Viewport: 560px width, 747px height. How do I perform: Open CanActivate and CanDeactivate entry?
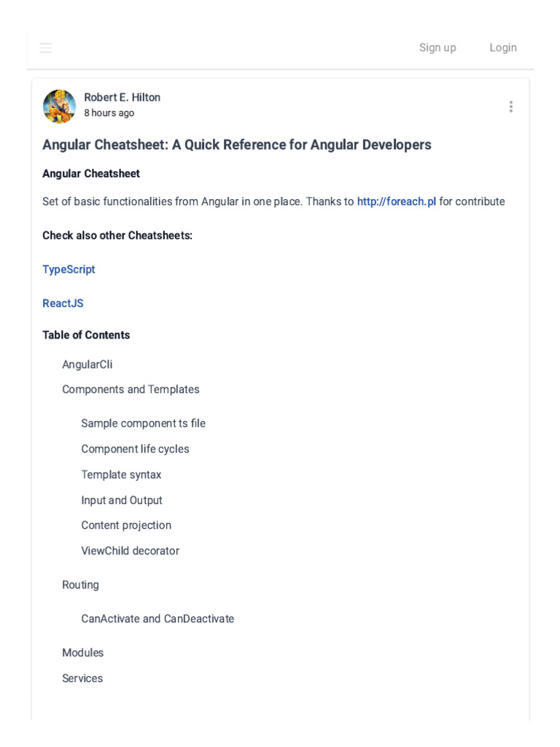click(x=157, y=619)
